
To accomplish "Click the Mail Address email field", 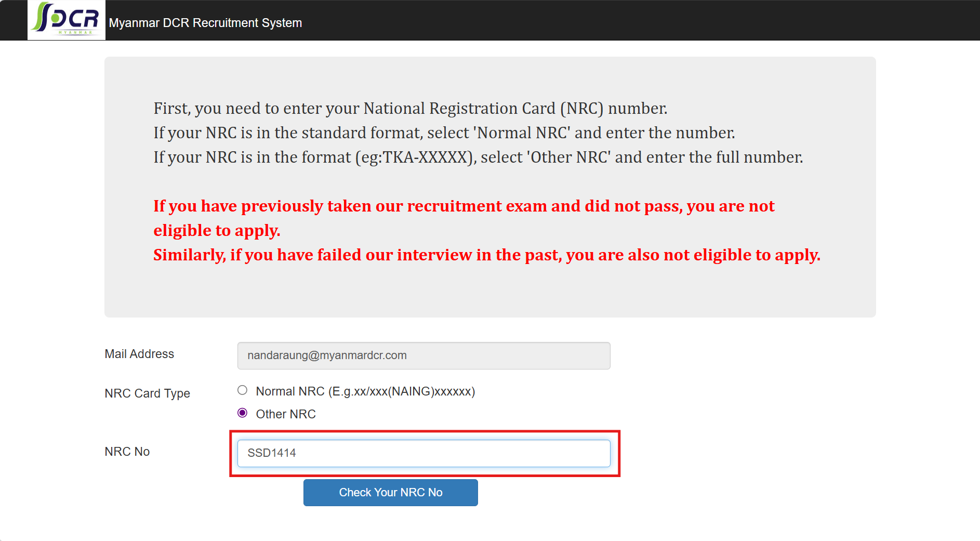I will coord(423,355).
